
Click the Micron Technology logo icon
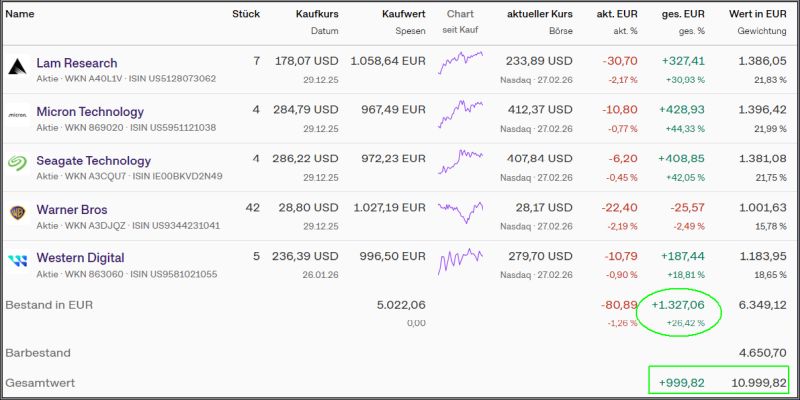(x=17, y=117)
